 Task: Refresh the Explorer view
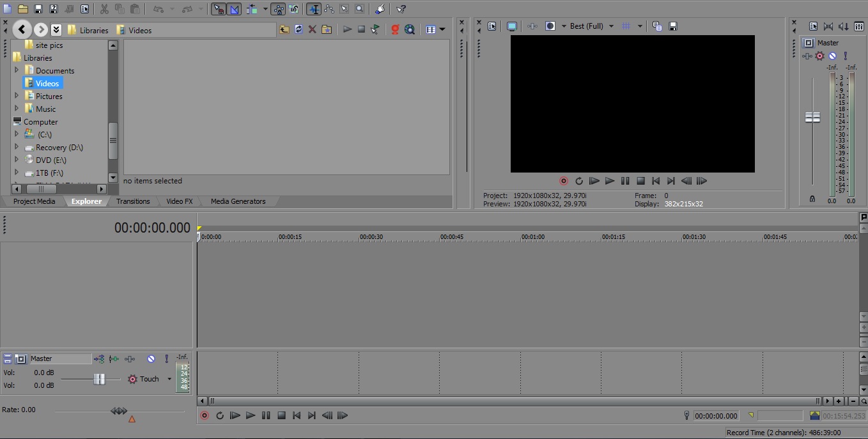(298, 29)
